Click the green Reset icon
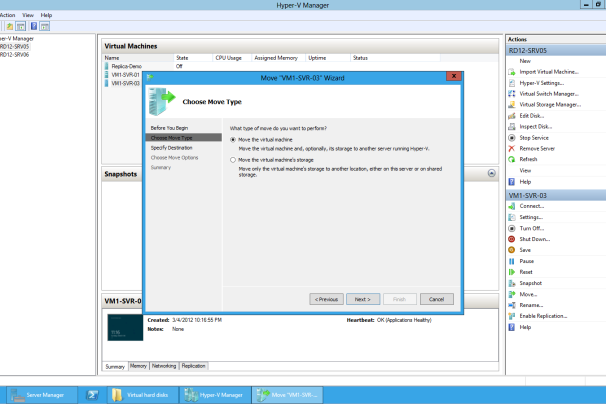Screen dimensions: 606x404 pyautogui.click(x=512, y=272)
